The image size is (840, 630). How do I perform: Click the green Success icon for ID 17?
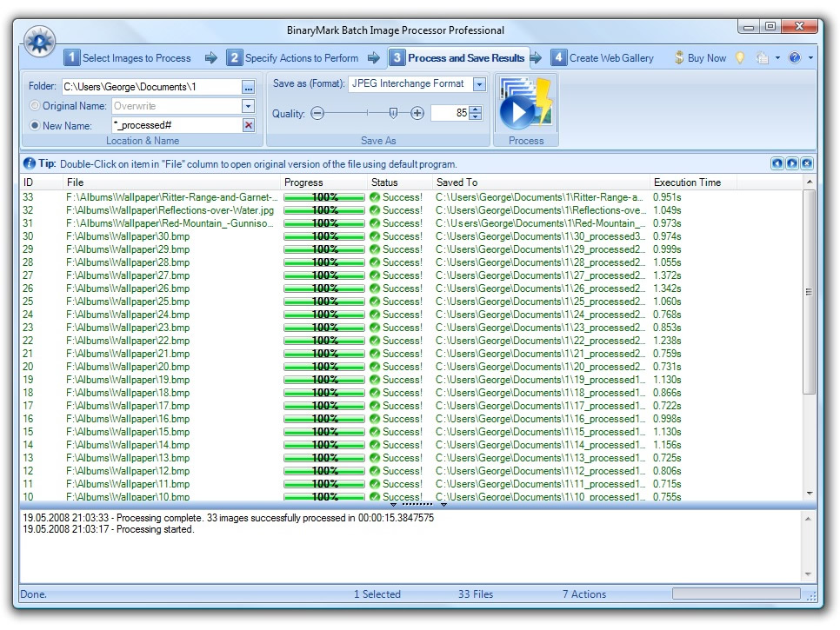tap(375, 406)
